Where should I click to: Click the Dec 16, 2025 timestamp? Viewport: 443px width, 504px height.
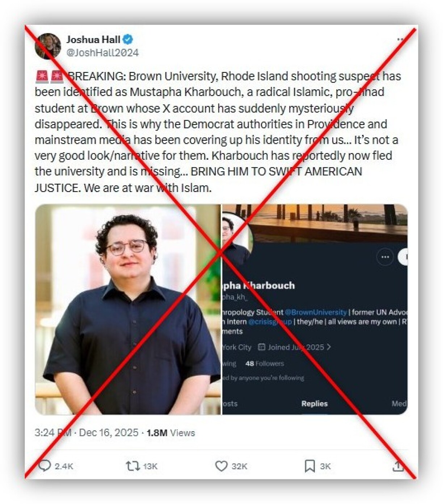(x=109, y=433)
